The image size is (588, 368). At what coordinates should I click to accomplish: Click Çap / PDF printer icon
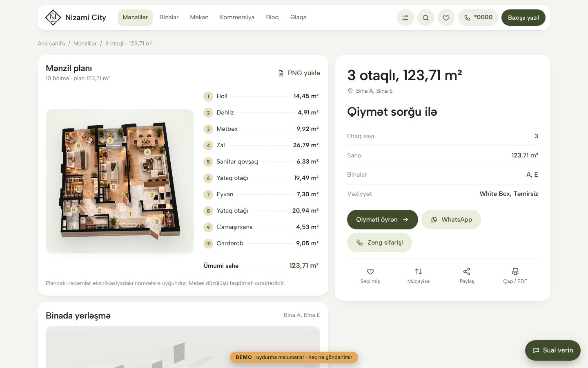click(515, 272)
